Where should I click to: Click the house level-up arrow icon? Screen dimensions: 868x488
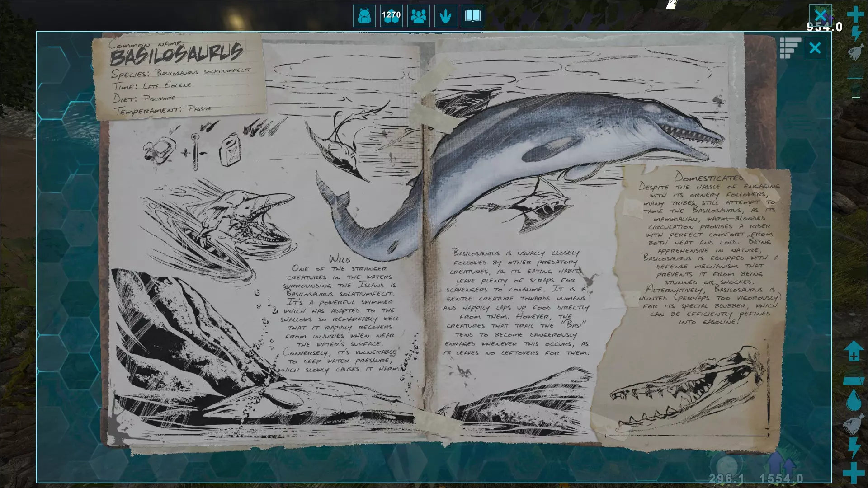pyautogui.click(x=854, y=352)
